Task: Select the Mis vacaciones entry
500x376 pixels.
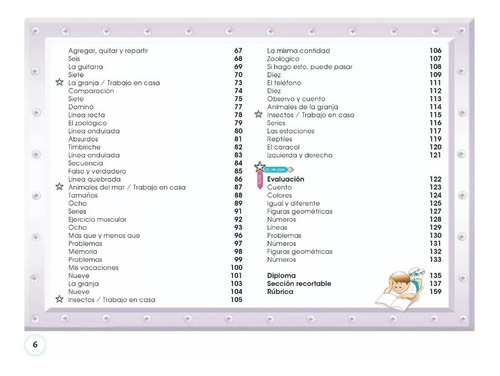Action: [x=93, y=268]
